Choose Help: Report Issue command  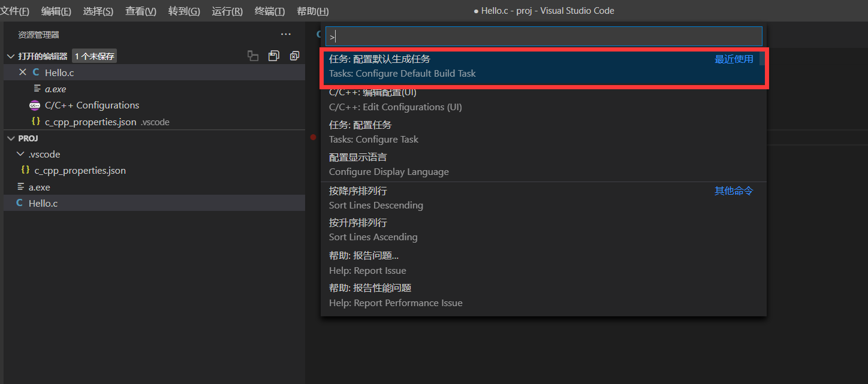544,264
